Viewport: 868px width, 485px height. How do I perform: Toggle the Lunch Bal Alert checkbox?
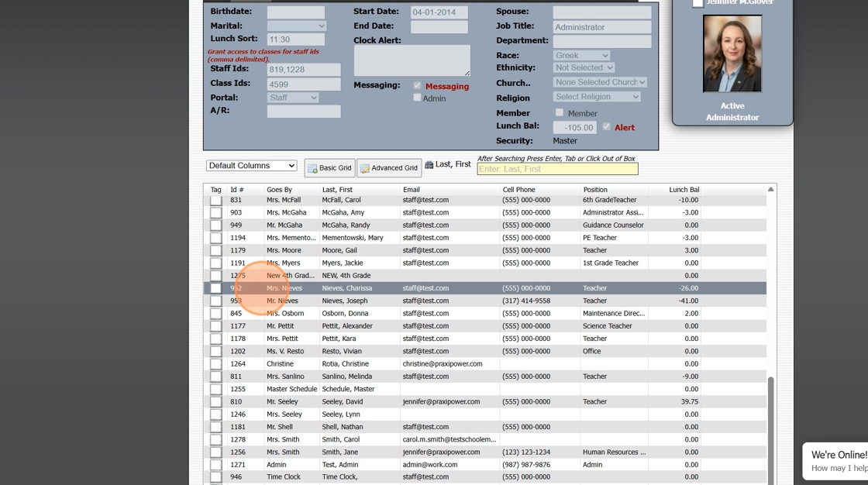606,127
